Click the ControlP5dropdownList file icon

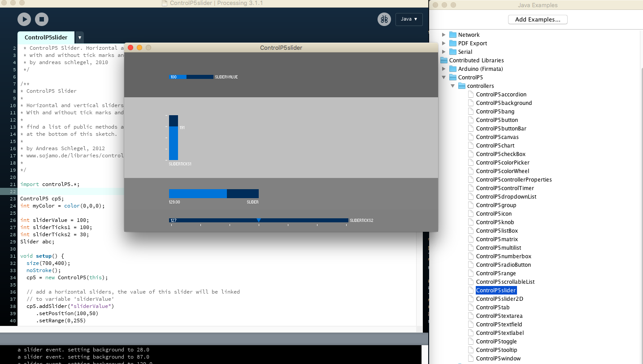(471, 196)
